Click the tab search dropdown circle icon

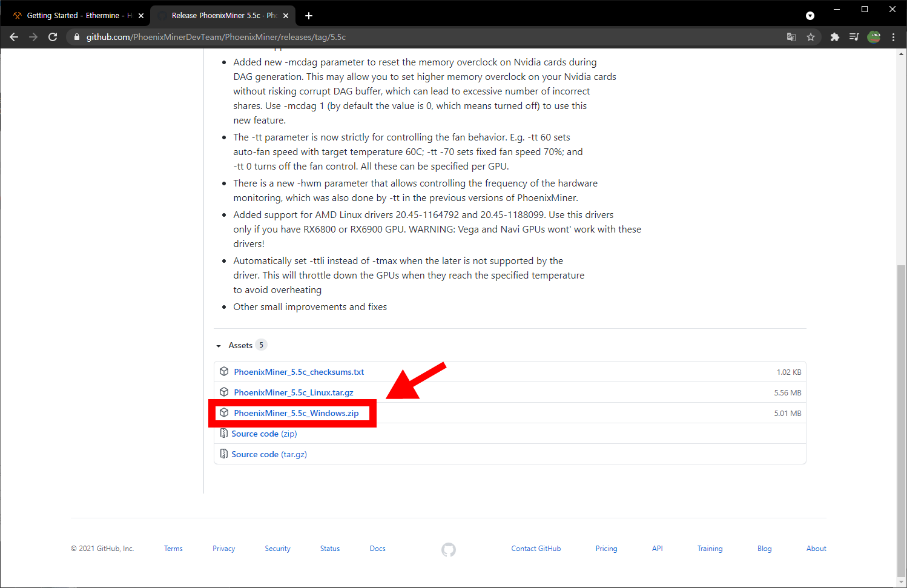pos(810,16)
